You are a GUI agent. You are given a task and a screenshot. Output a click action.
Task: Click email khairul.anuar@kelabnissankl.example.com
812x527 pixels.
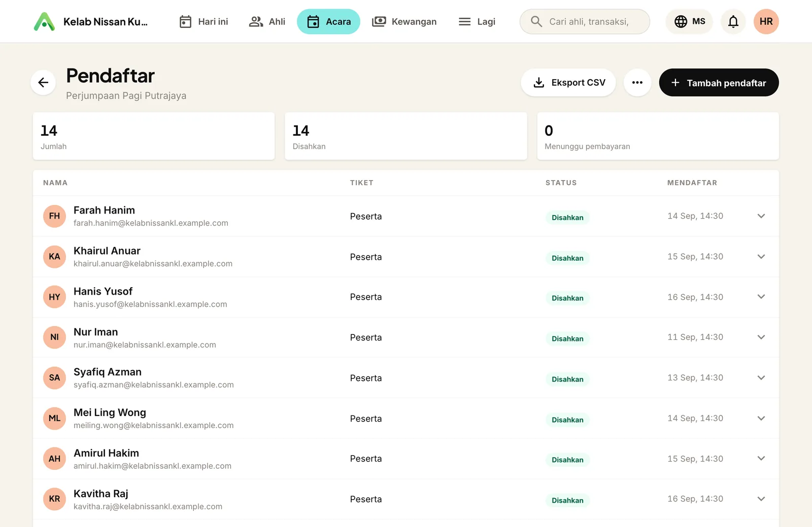click(153, 264)
